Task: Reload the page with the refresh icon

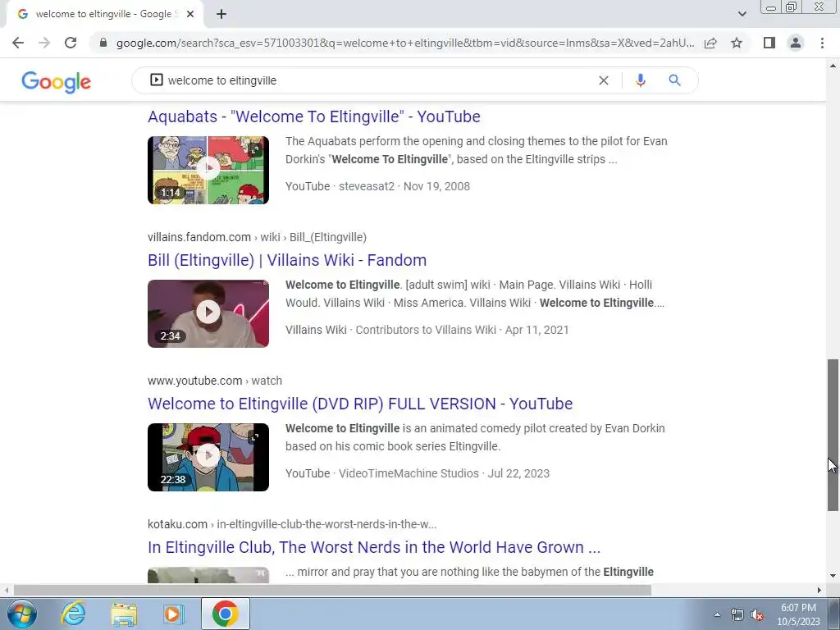Action: pos(71,43)
